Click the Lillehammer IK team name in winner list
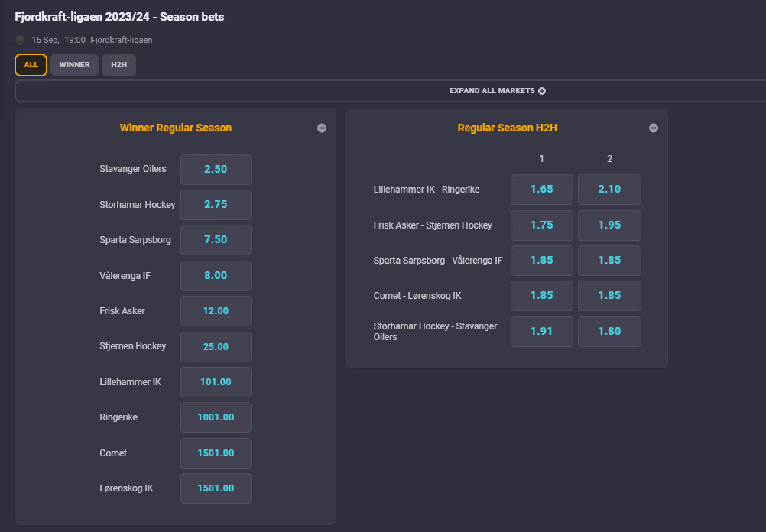The height and width of the screenshot is (532, 766). (x=131, y=382)
